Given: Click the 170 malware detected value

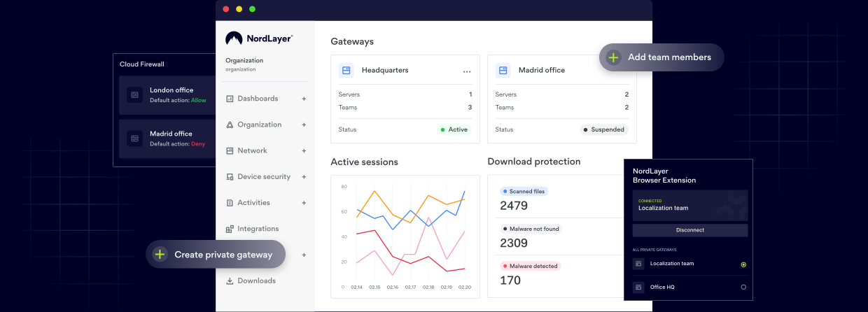Looking at the screenshot, I should tap(510, 281).
